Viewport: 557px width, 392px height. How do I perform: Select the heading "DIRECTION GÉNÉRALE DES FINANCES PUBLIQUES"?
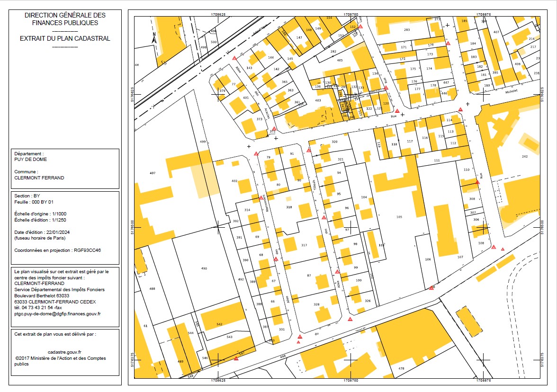(x=65, y=19)
